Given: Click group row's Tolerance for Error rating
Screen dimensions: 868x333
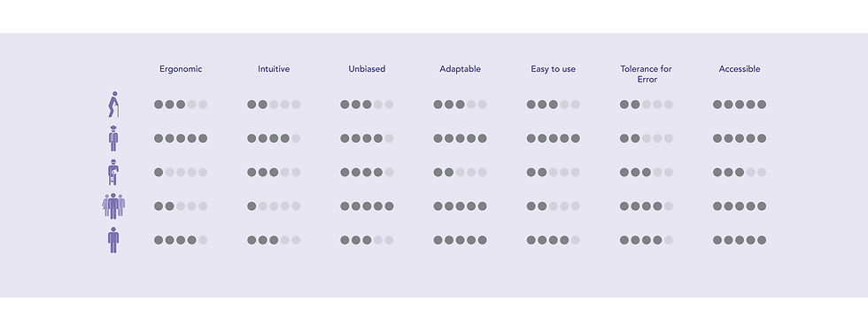Looking at the screenshot, I should (646, 206).
